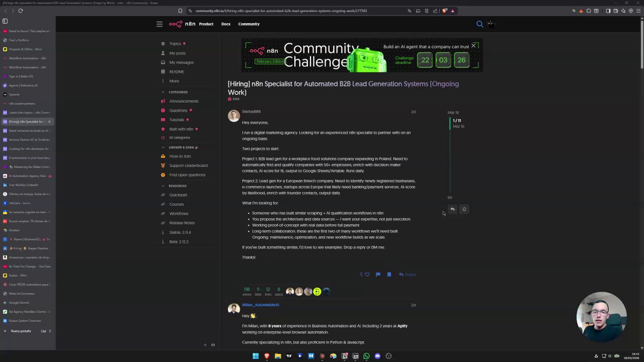Click share icon in address bar
644x362 pixels.
(435, 11)
